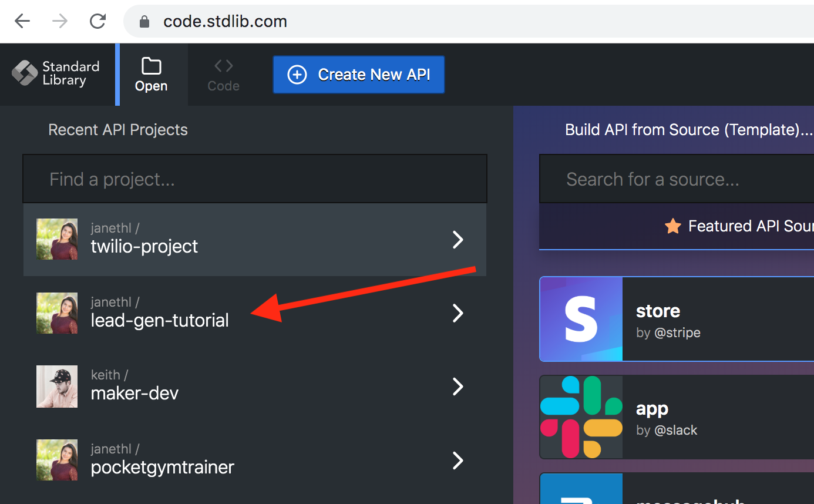Click the Find a project search field

[255, 179]
